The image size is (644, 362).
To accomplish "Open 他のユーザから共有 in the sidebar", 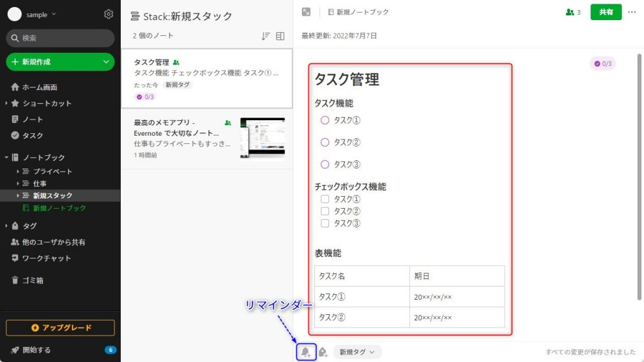I will [53, 242].
